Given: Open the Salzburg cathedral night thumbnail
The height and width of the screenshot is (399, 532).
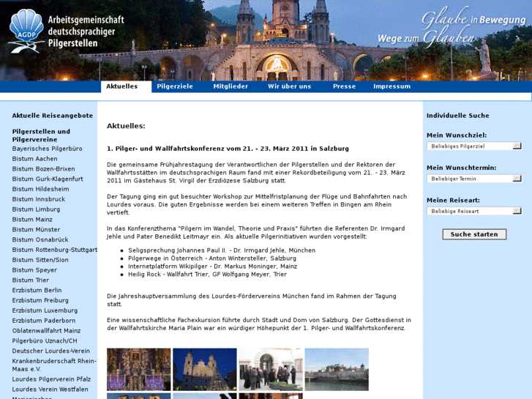Looking at the screenshot, I should click(x=205, y=370).
